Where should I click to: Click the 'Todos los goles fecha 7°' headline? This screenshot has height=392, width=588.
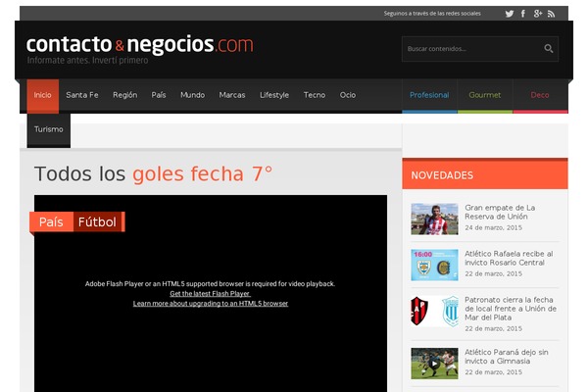pos(153,174)
